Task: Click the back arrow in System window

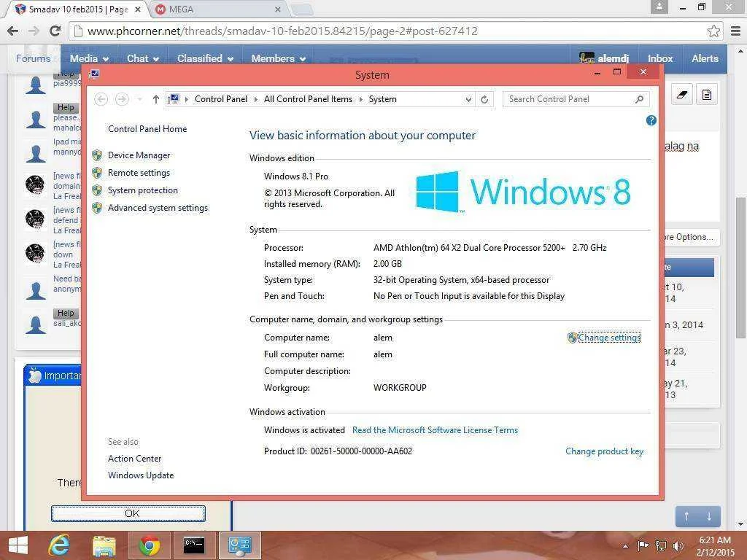Action: (x=101, y=99)
